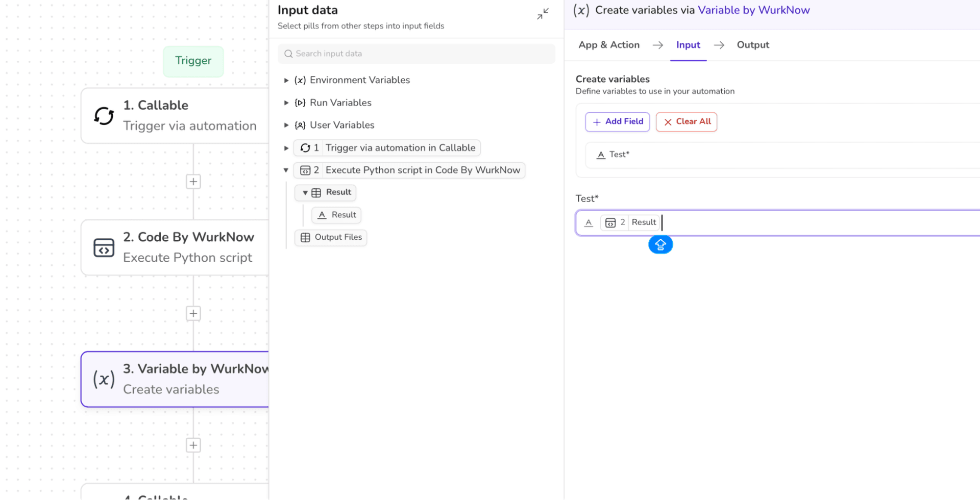
Task: Add step after Callable with plus icon
Action: click(x=193, y=182)
